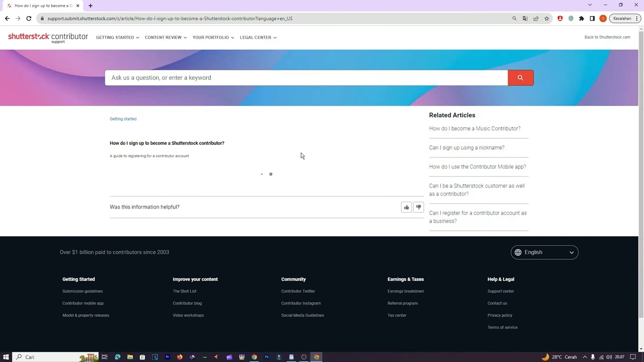
Task: Open How do I use Contributor Mobile app
Action: [x=477, y=167]
